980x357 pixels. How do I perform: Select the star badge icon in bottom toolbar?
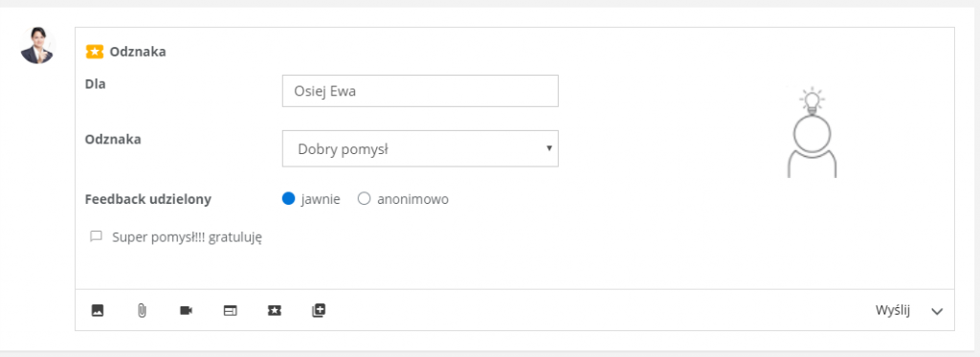pos(275,310)
